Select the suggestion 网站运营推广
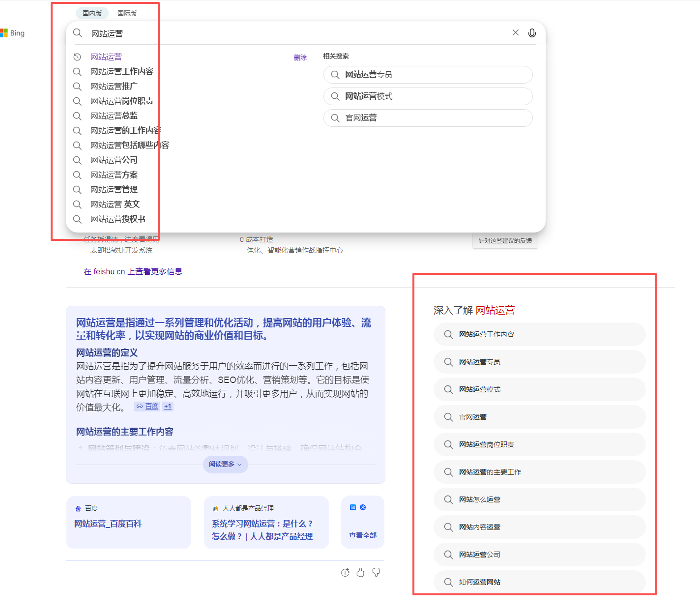 coord(114,86)
